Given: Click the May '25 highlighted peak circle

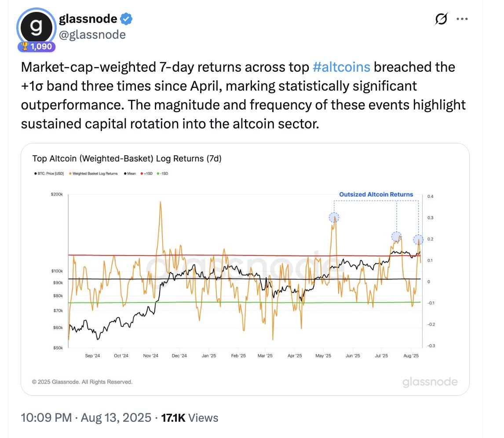Looking at the screenshot, I should click(x=334, y=218).
